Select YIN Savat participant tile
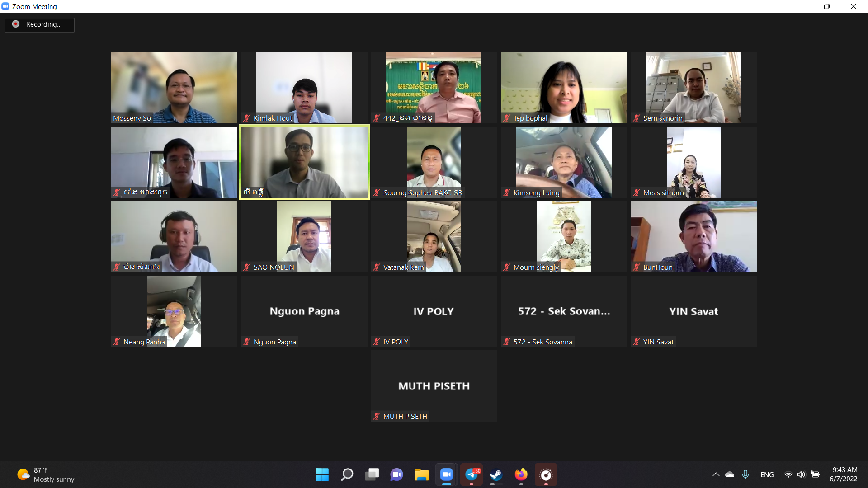The image size is (868, 488). (694, 311)
